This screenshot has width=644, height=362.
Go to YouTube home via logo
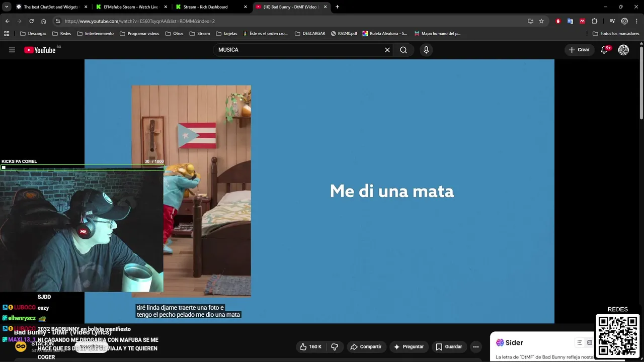tap(40, 50)
